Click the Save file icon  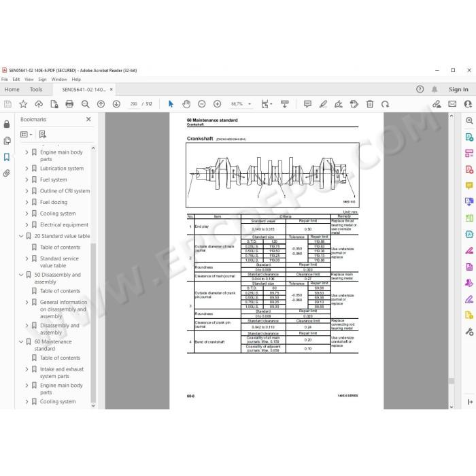[x=7, y=104]
